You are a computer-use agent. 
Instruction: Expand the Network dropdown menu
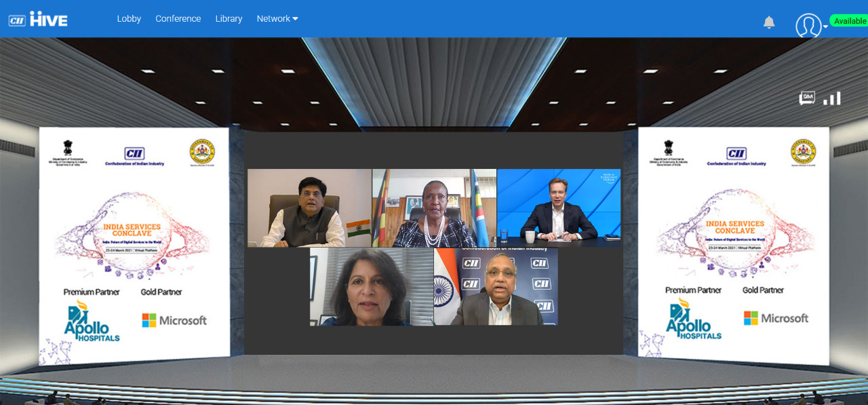pos(277,19)
